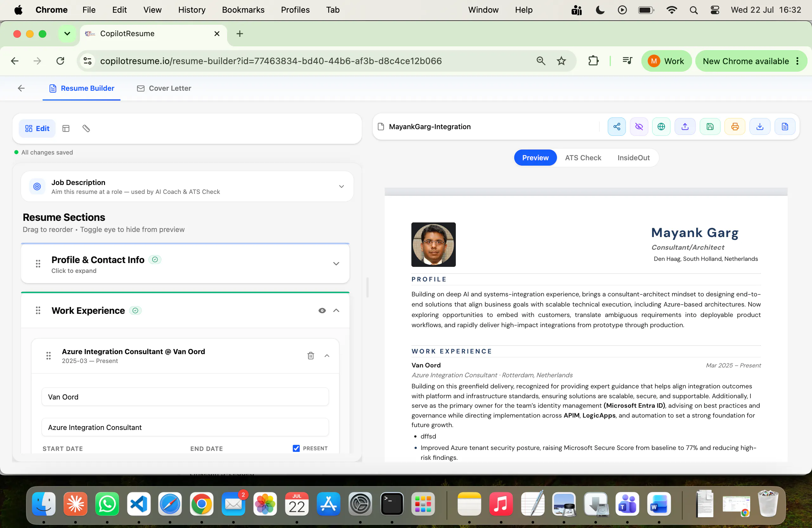Switch to the Cover Letter tab
Image resolution: width=812 pixels, height=528 pixels.
(x=164, y=89)
